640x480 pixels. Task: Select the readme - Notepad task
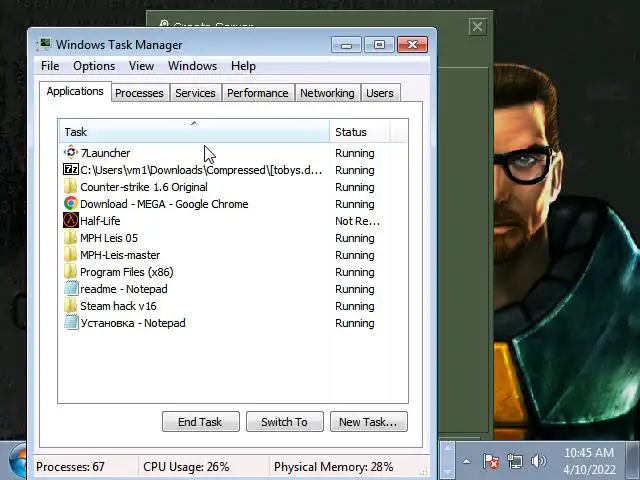(x=124, y=289)
